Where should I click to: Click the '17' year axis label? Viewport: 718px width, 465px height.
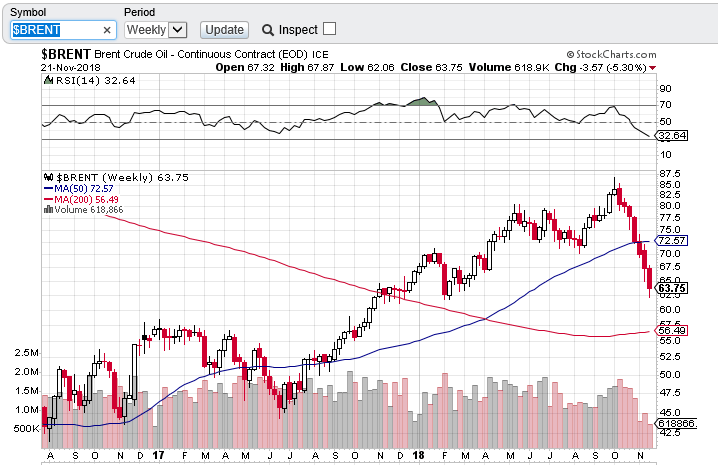pyautogui.click(x=158, y=455)
